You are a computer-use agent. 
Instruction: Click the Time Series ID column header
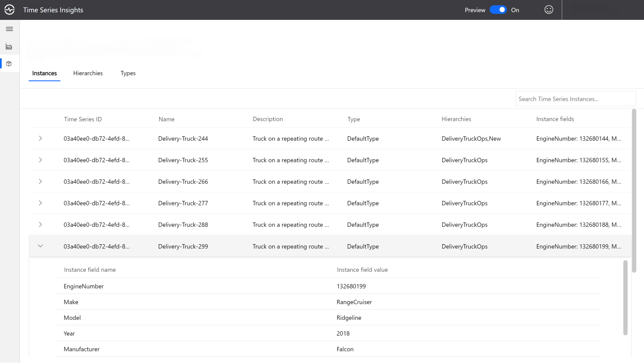click(83, 119)
